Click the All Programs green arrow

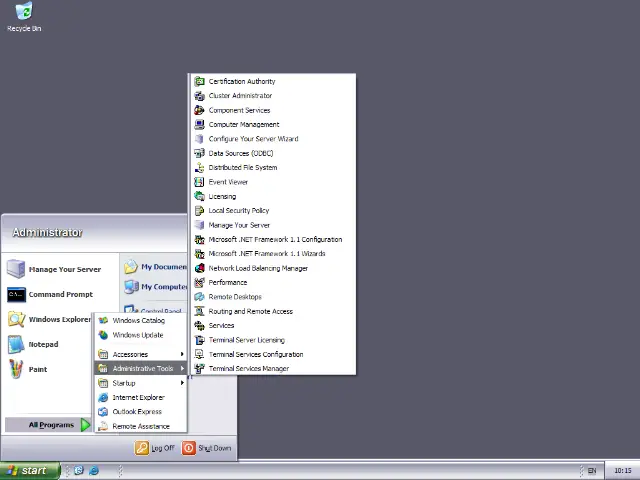pos(85,425)
